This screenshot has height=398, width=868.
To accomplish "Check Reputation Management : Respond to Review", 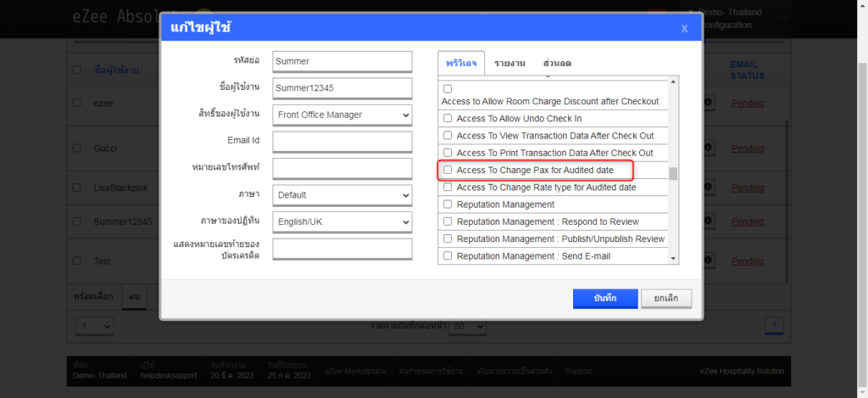I will pos(448,221).
